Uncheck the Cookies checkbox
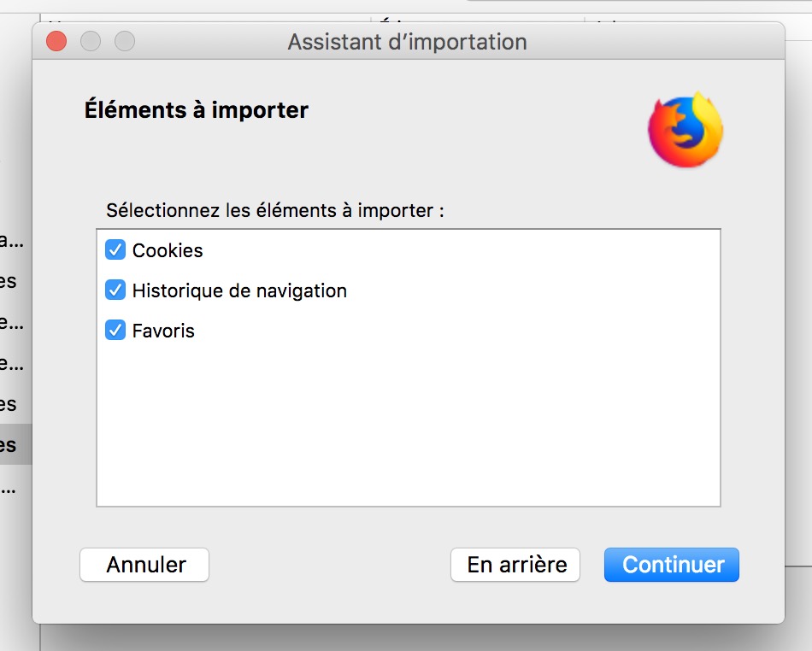This screenshot has height=651, width=812. 115,250
